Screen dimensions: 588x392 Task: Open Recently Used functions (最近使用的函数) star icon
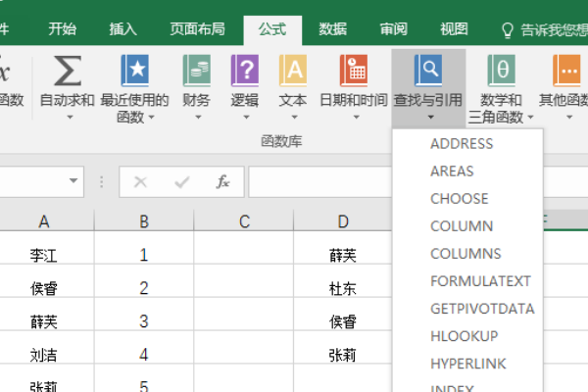[135, 71]
